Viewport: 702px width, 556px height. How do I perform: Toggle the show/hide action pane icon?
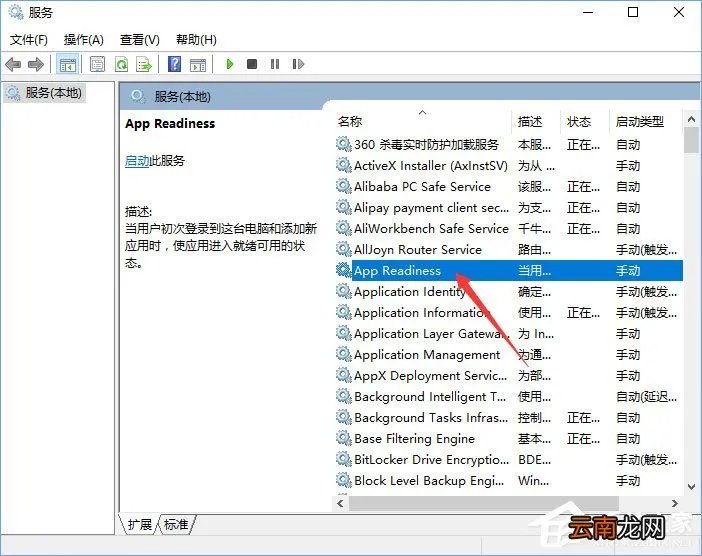click(198, 64)
